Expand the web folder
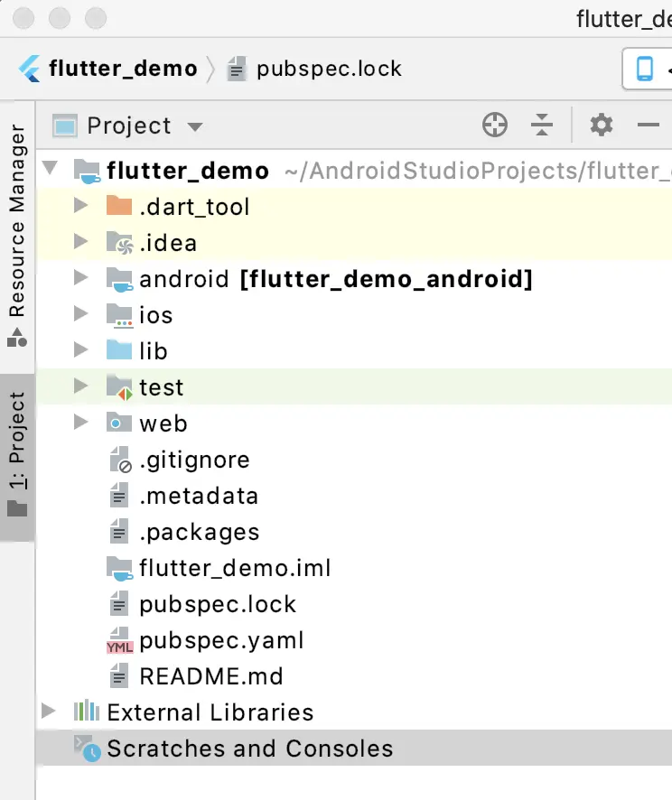This screenshot has width=672, height=800. pos(80,422)
